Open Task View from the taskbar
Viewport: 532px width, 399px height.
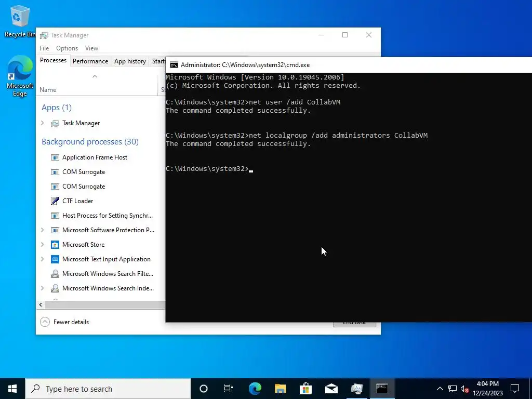click(x=229, y=389)
